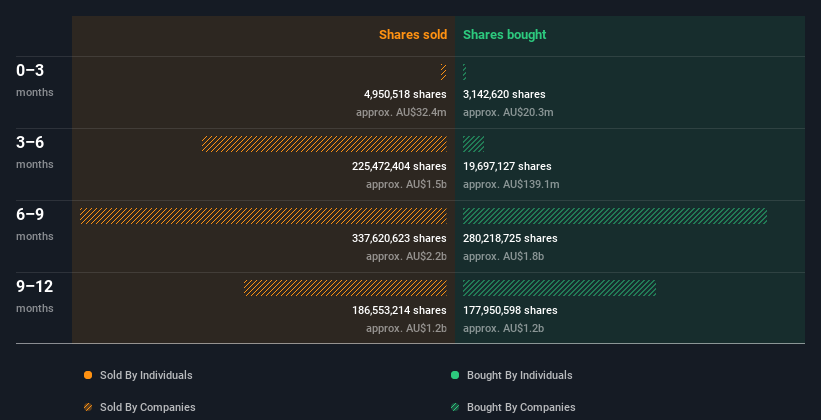This screenshot has width=821, height=420.
Task: Select the approx. AU$20.3m text
Action: point(508,112)
